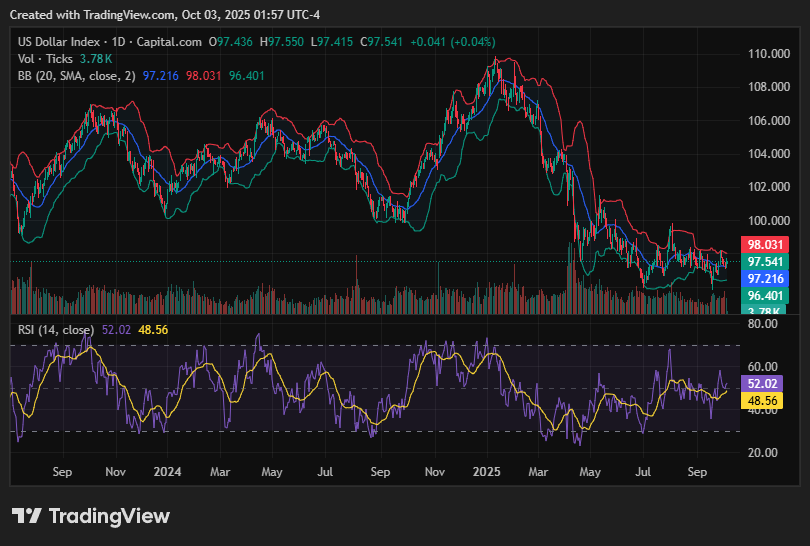The image size is (810, 546).
Task: Click purple 52.02 RSI value tag on axis
Action: (x=765, y=383)
